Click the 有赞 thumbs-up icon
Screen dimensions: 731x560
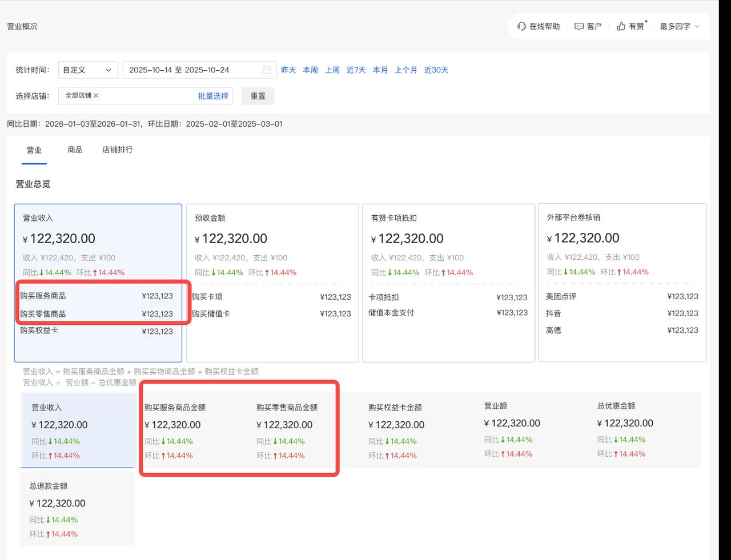(x=621, y=26)
